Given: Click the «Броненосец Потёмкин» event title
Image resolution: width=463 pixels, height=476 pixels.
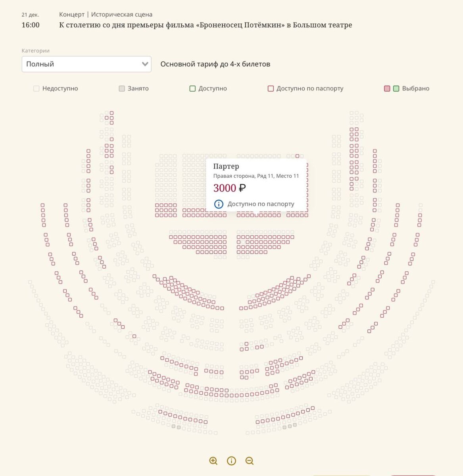Looking at the screenshot, I should click(206, 25).
